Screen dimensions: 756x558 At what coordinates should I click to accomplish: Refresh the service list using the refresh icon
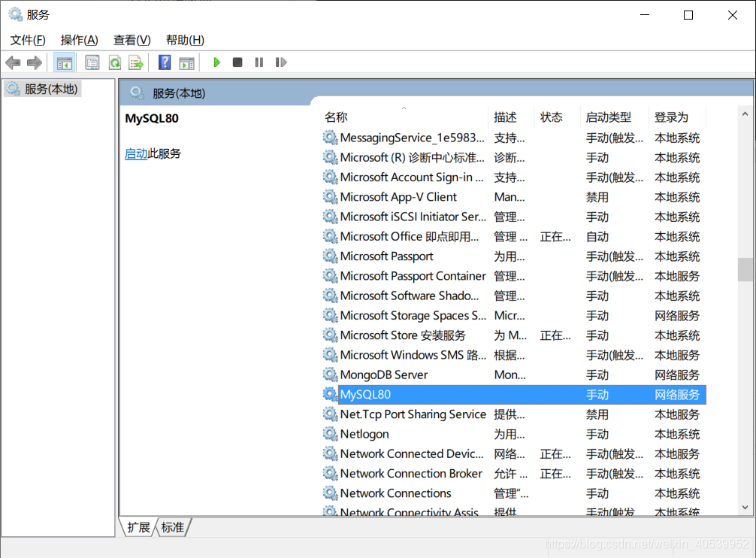(114, 62)
